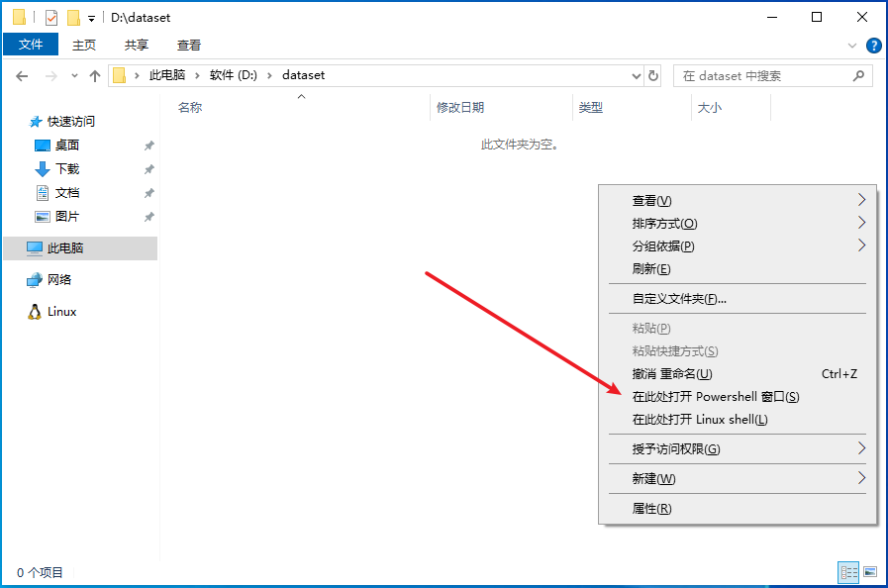The height and width of the screenshot is (588, 888).
Task: Click the navigate back arrow
Action: [x=21, y=75]
